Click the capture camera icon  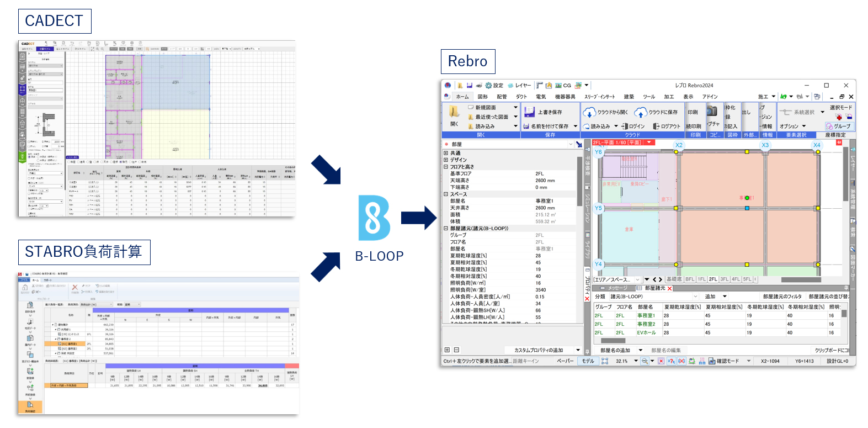[712, 110]
